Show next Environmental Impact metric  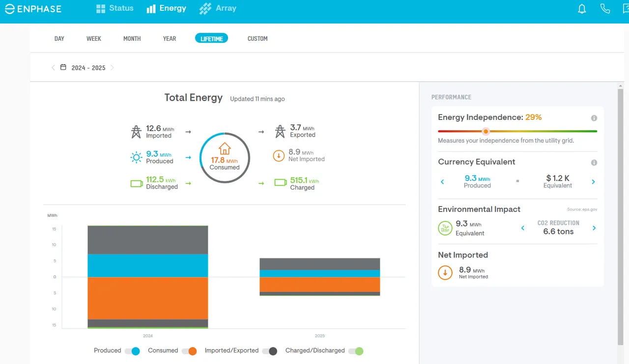pyautogui.click(x=594, y=228)
